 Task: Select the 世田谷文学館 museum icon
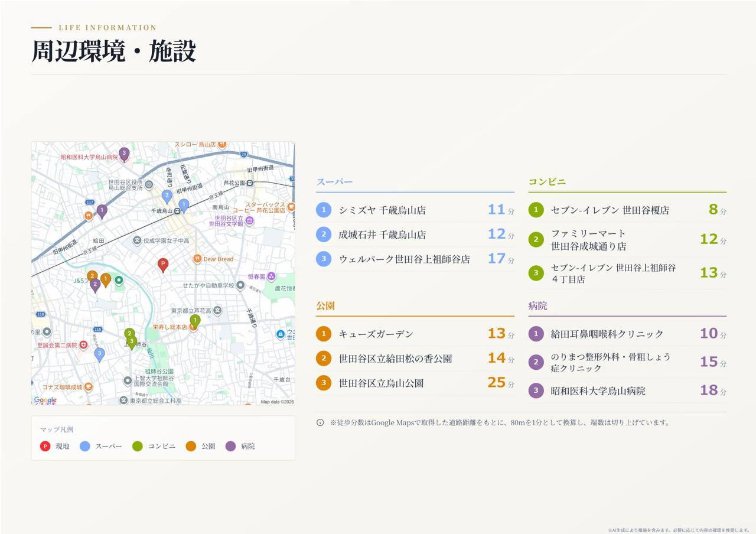pyautogui.click(x=249, y=221)
